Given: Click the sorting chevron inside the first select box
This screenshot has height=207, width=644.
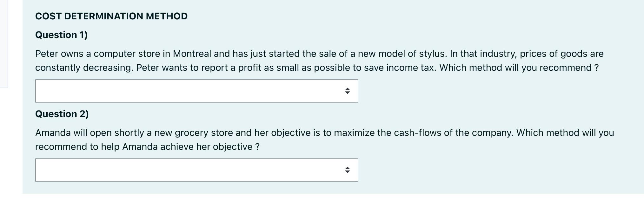Looking at the screenshot, I should coord(347,91).
